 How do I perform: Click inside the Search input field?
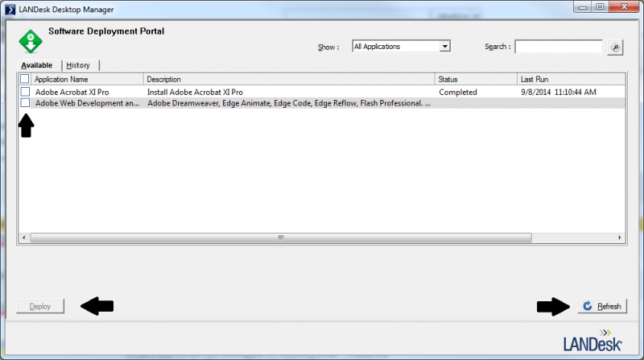click(x=559, y=47)
